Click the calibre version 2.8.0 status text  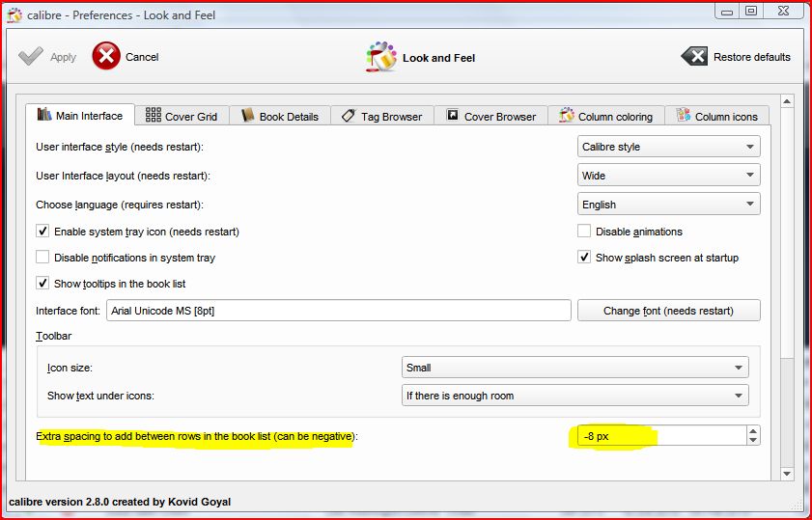coord(120,502)
